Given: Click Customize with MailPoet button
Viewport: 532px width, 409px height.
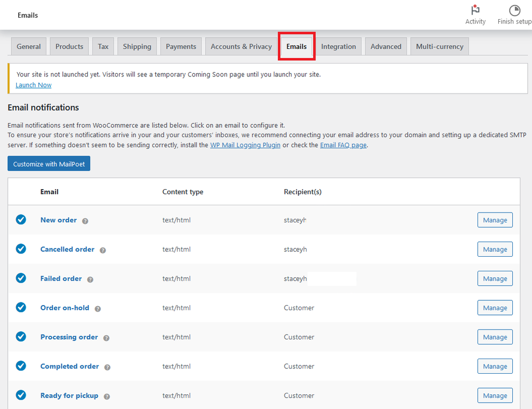Looking at the screenshot, I should [49, 164].
